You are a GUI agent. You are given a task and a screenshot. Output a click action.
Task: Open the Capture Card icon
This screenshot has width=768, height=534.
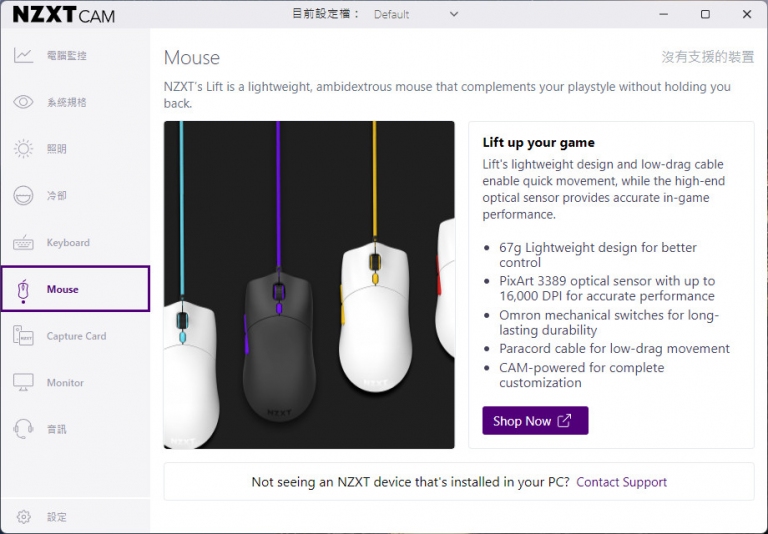coord(23,336)
